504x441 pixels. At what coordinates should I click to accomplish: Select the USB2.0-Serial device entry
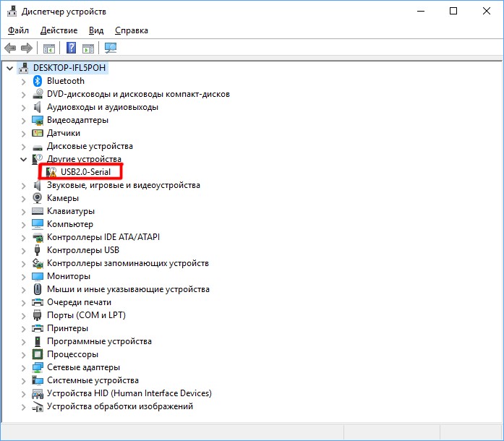tap(85, 172)
